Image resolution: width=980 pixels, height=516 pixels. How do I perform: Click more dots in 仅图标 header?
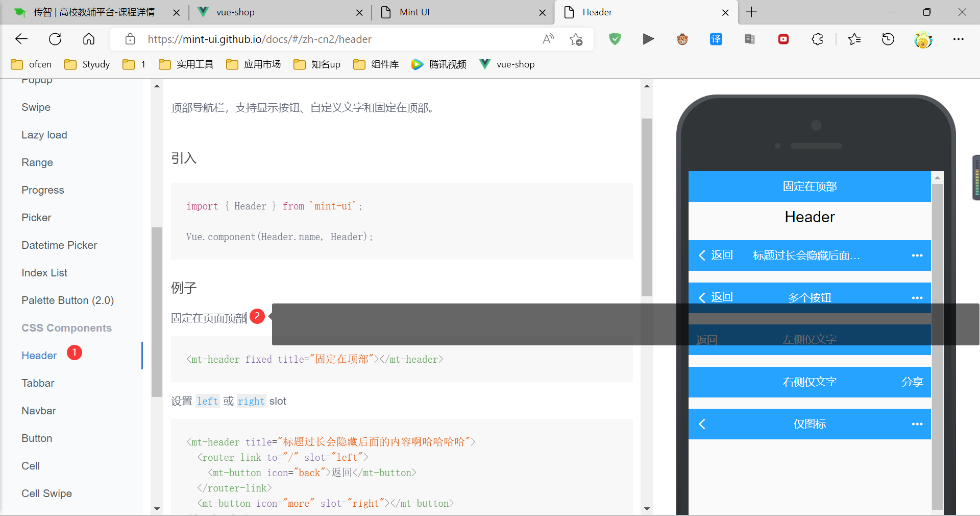tap(917, 424)
